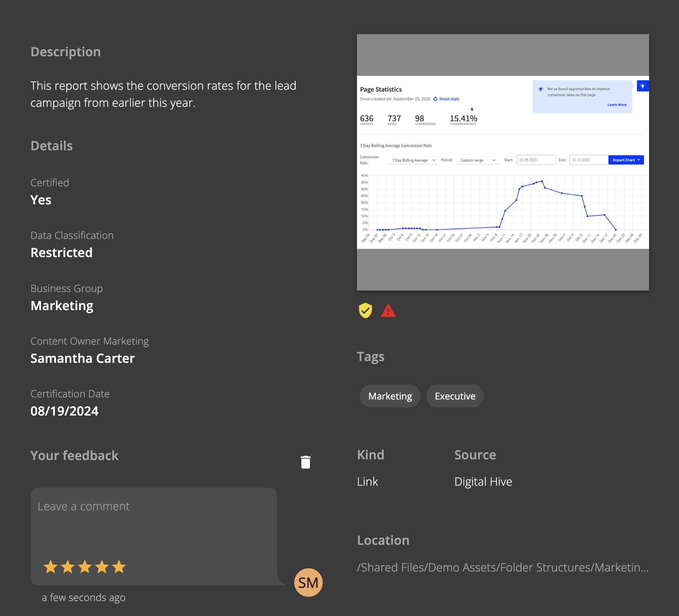Rate four stars in the feedback box
Viewport: 679px width, 616px height.
pyautogui.click(x=102, y=567)
